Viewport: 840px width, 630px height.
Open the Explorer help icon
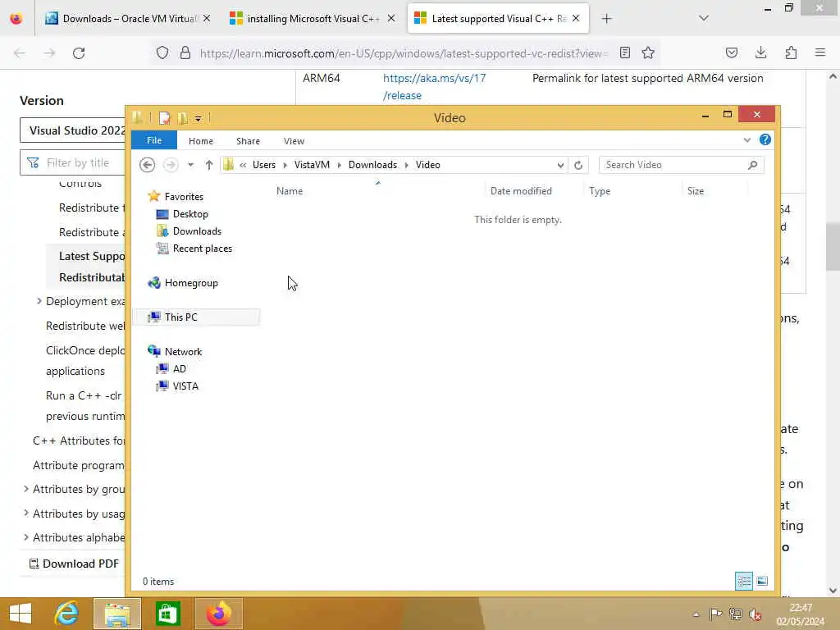(765, 139)
